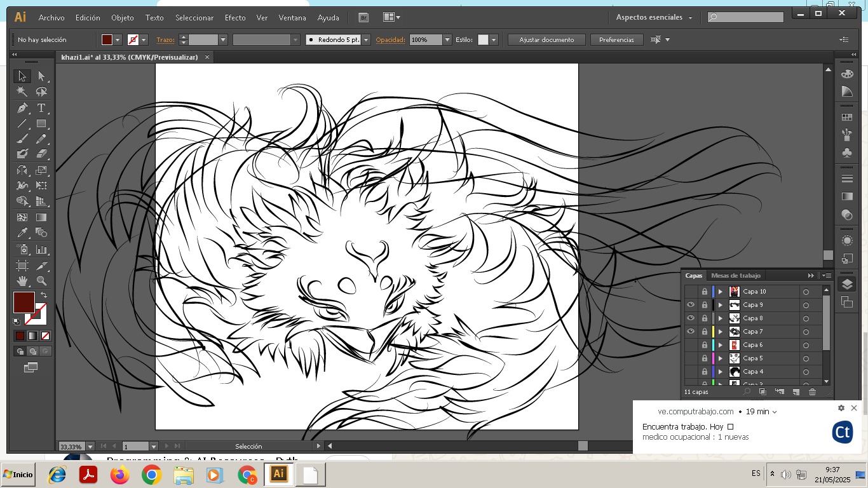Open fill color dropdown in control bar
This screenshot has height=488, width=868.
pos(118,40)
